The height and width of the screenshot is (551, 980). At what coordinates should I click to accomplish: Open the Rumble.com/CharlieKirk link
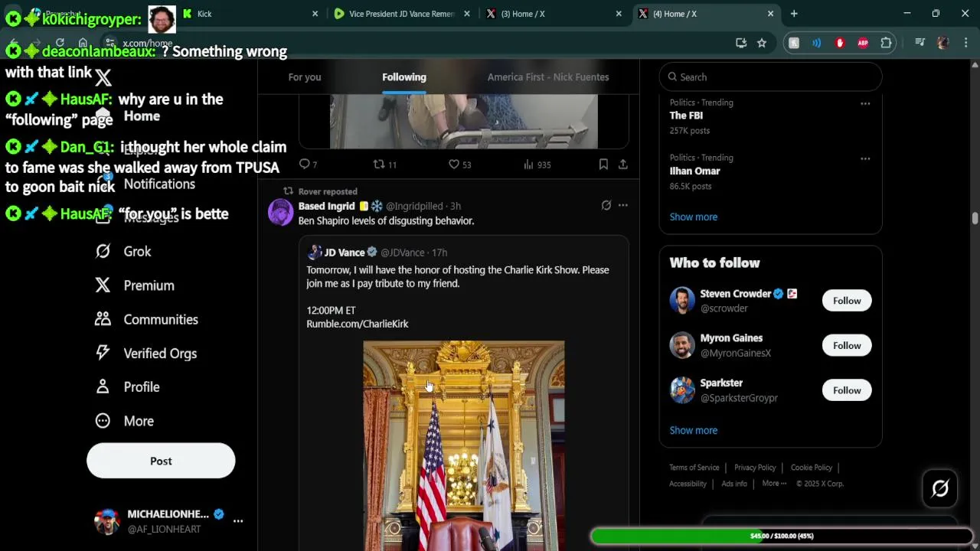tap(358, 324)
